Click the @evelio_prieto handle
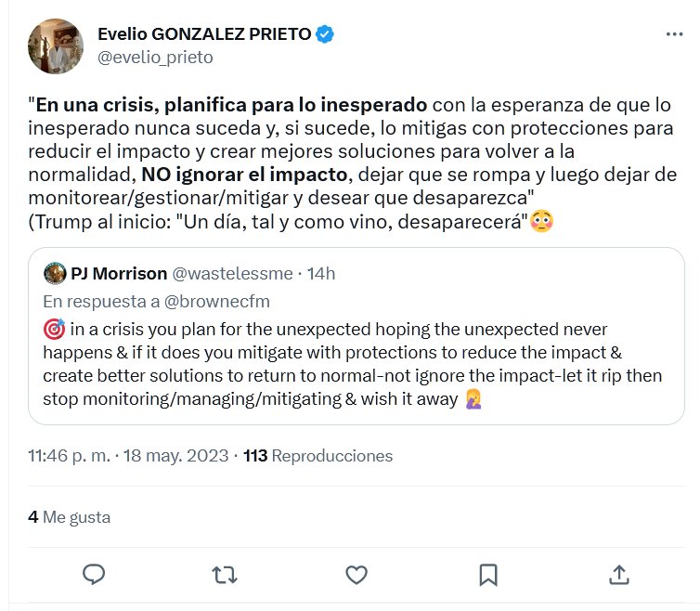Image resolution: width=700 pixels, height=611 pixels. [155, 58]
